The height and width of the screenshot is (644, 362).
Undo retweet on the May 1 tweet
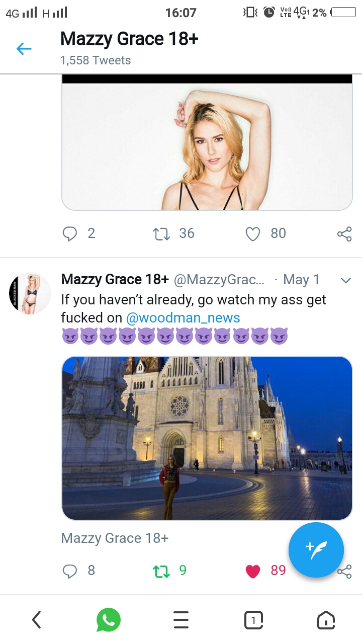[x=161, y=571]
